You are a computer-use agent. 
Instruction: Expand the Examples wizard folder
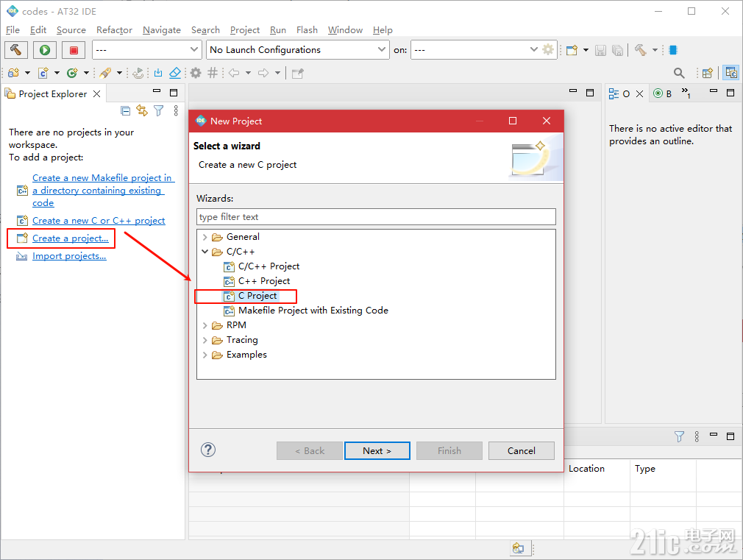(x=205, y=355)
